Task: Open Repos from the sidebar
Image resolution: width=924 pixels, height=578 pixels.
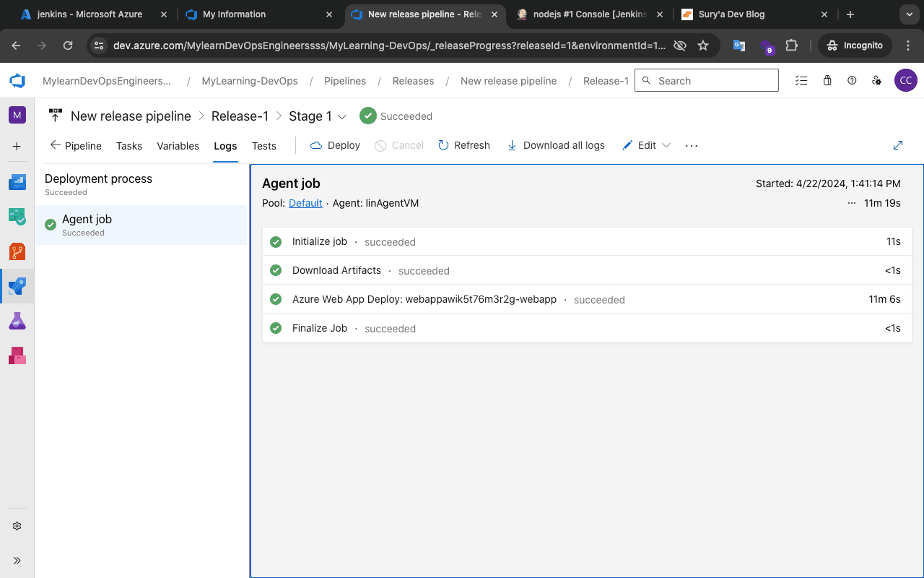Action: point(17,251)
